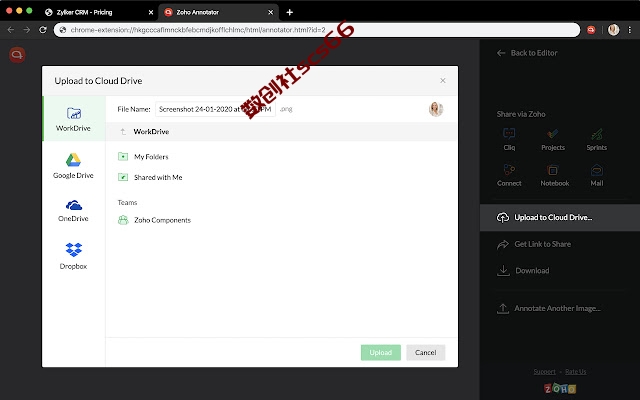Open the browser profile avatar
This screenshot has width=640, height=400.
[x=613, y=30]
